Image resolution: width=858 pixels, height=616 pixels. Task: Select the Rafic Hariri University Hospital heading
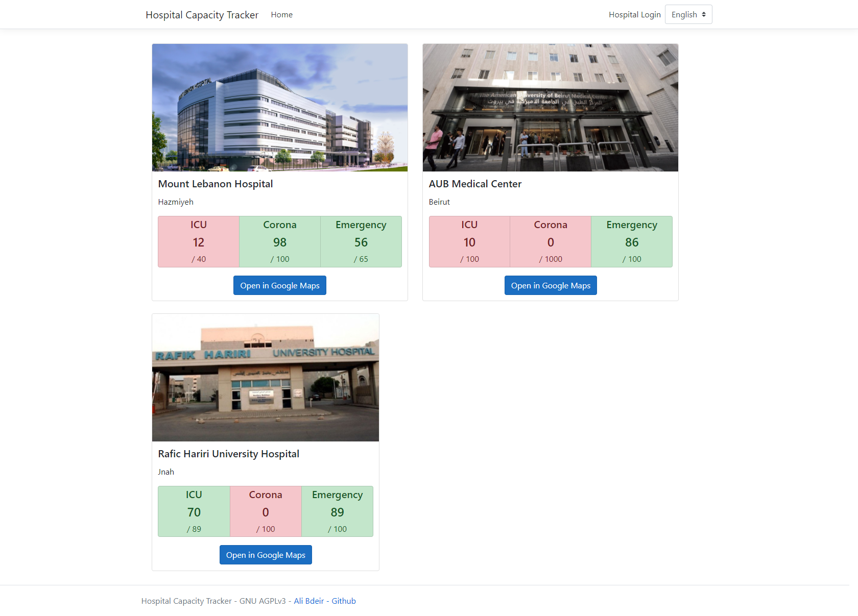pos(229,454)
